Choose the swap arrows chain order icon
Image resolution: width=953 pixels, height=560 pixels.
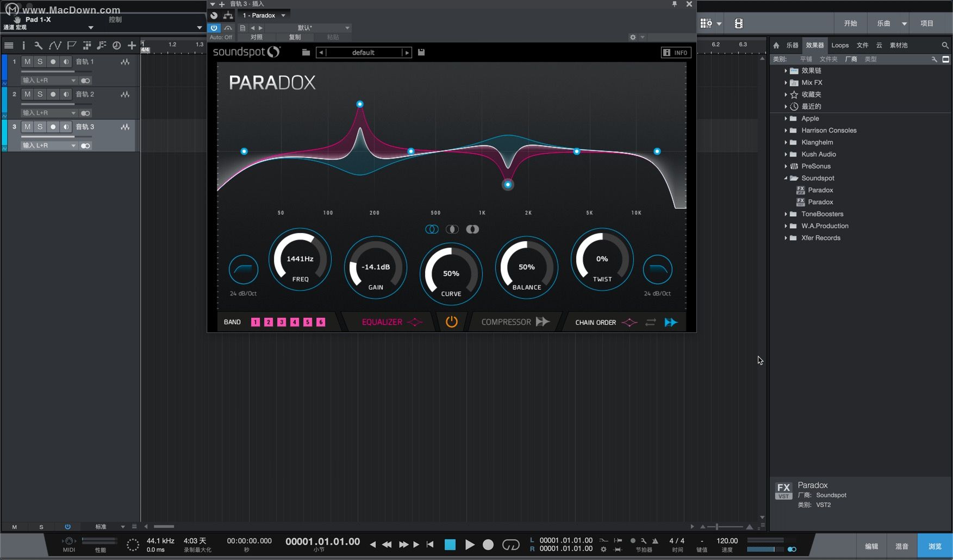(651, 323)
